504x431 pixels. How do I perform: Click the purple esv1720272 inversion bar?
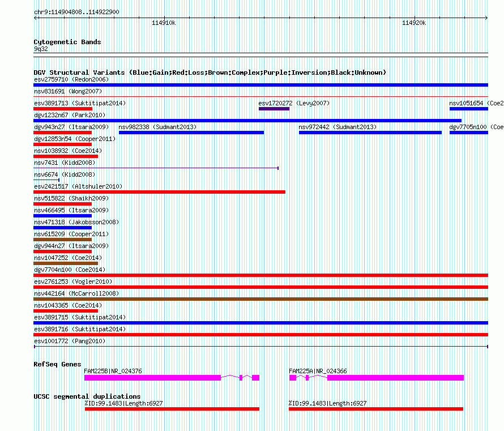(x=274, y=109)
